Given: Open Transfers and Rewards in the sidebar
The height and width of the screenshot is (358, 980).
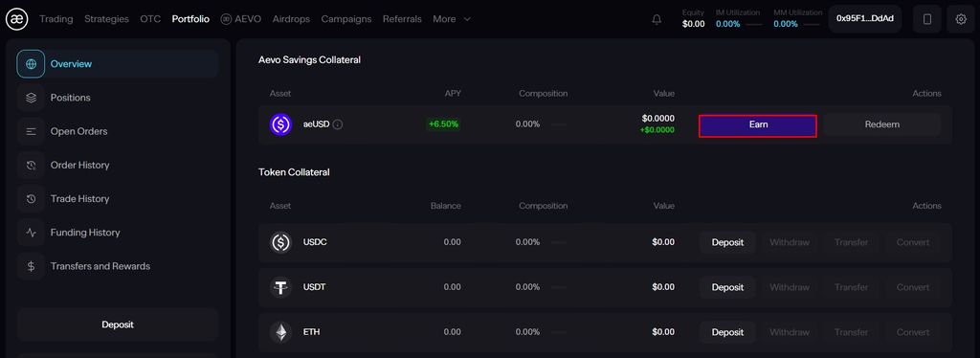Looking at the screenshot, I should click(118, 266).
